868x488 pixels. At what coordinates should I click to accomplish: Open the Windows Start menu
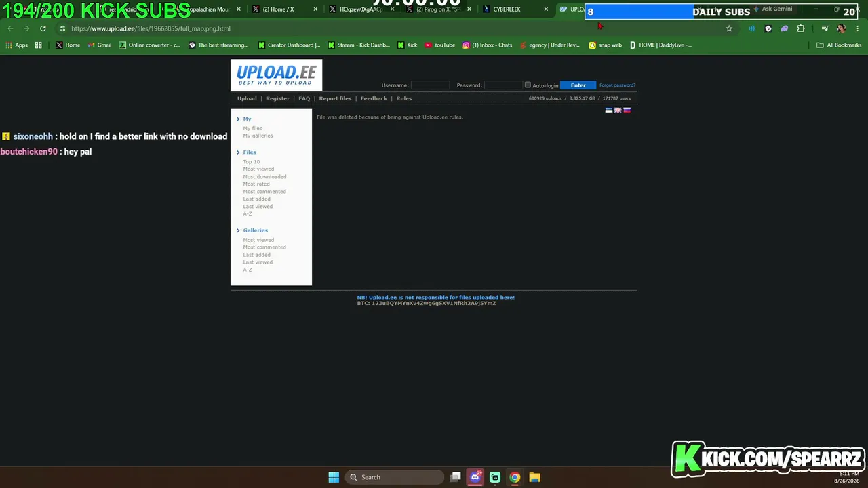334,477
